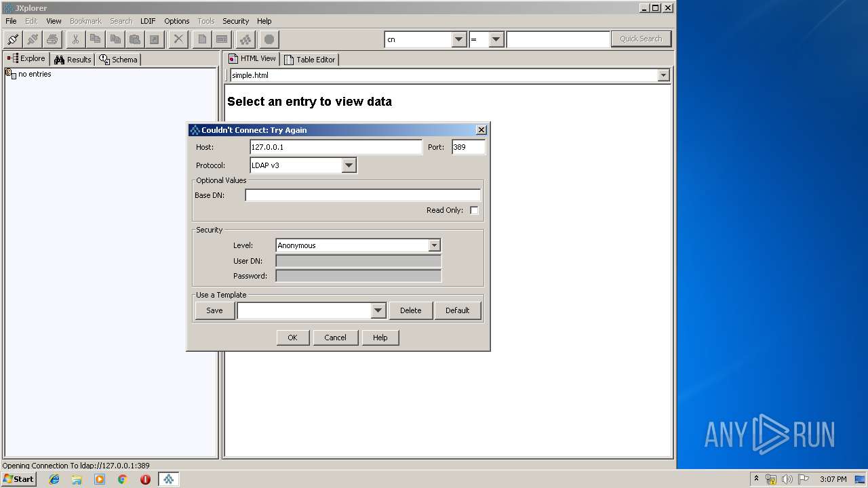The image size is (868, 488).
Task: Click the volume speaker tray icon
Action: tap(787, 479)
